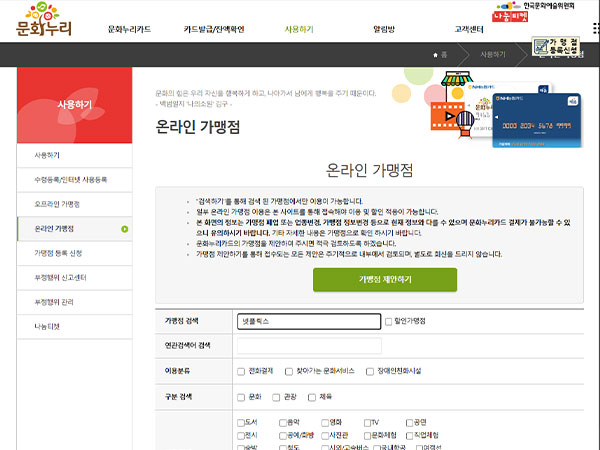Select 사용하기 in the sidebar
The width and height of the screenshot is (600, 450).
[75, 155]
